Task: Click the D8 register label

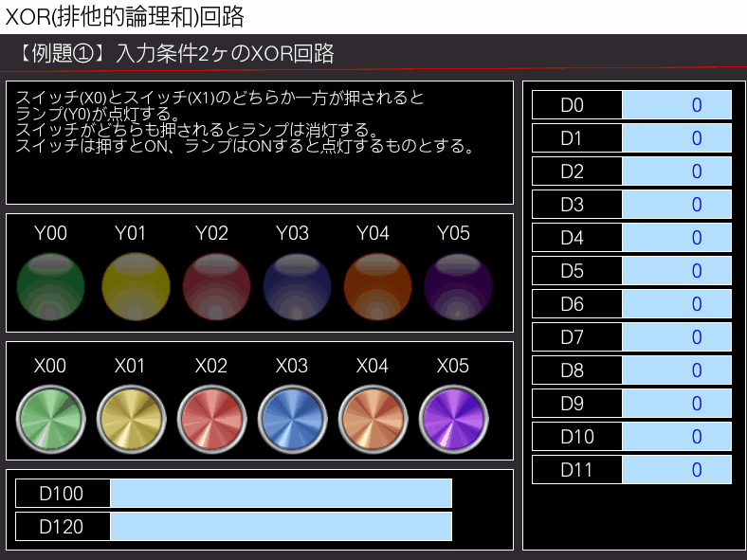Action: coord(573,370)
